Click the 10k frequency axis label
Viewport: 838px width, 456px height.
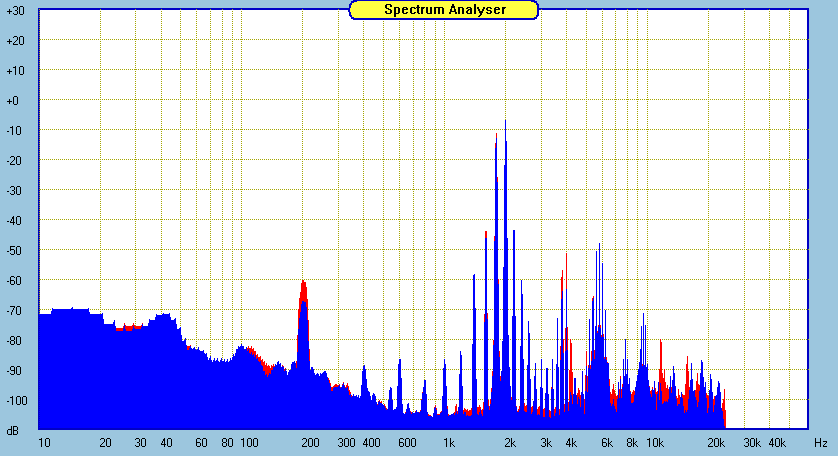point(655,442)
